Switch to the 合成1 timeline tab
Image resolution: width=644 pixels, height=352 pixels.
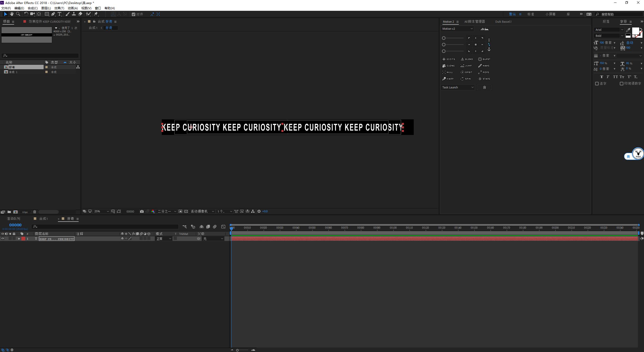[43, 219]
